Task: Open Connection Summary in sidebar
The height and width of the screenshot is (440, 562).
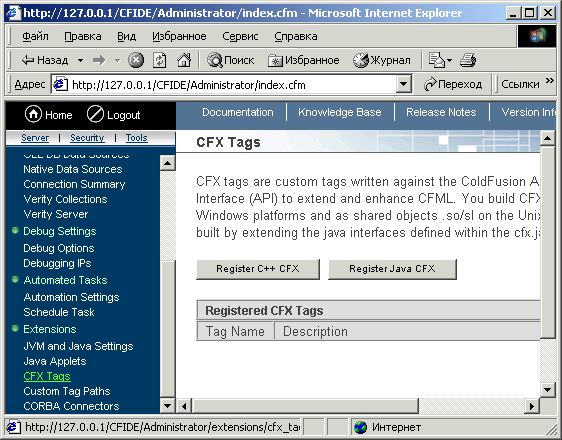Action: click(74, 184)
